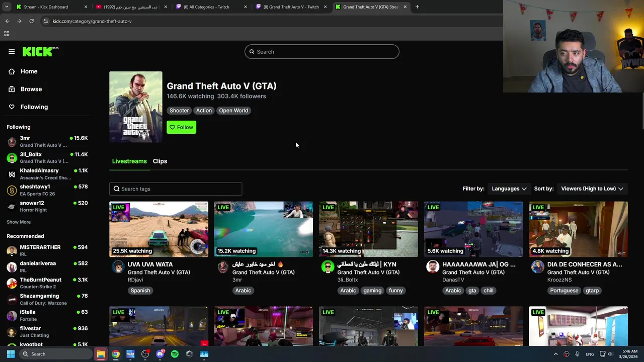Reload the page

31,21
